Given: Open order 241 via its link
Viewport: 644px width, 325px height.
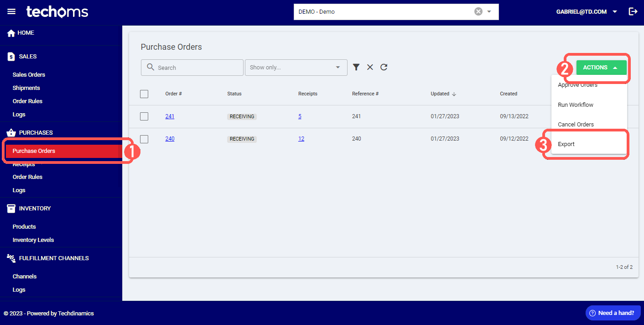Looking at the screenshot, I should pyautogui.click(x=170, y=116).
